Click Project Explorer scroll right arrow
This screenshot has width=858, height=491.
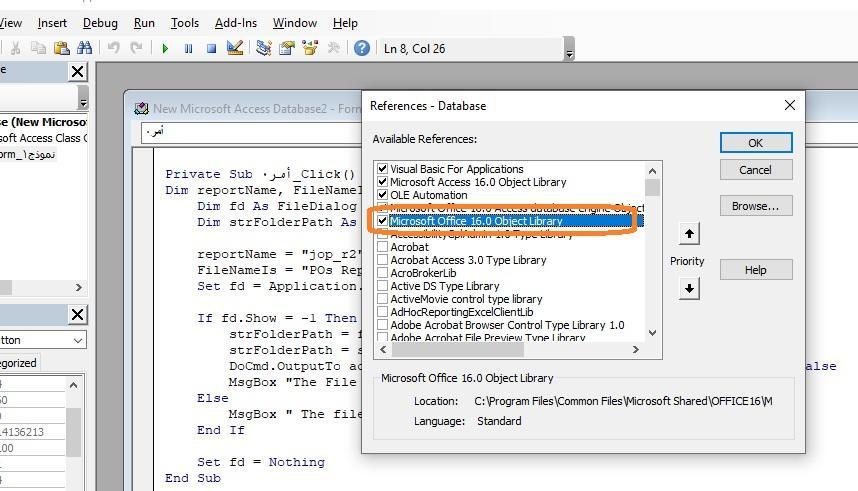click(x=78, y=287)
